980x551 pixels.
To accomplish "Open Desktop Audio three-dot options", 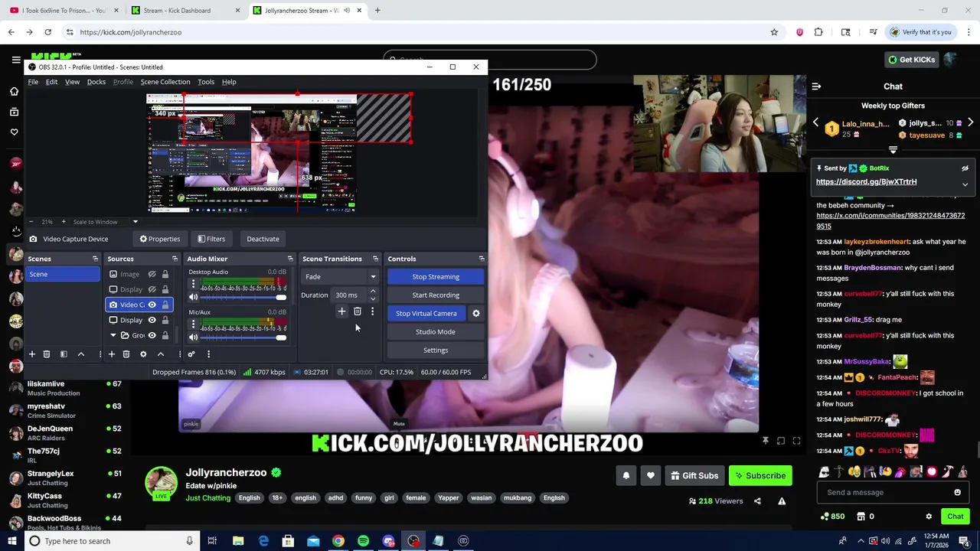I will pyautogui.click(x=194, y=284).
